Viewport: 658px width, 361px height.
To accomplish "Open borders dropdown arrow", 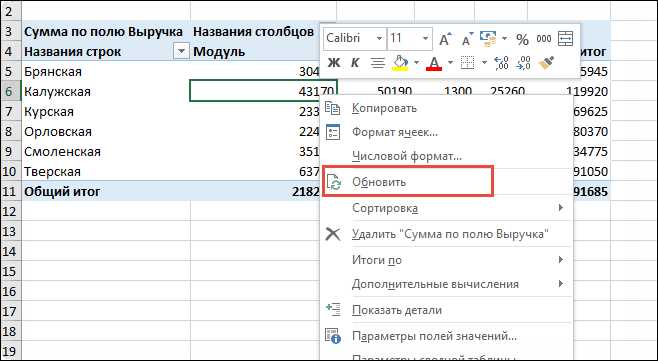I will [x=484, y=63].
